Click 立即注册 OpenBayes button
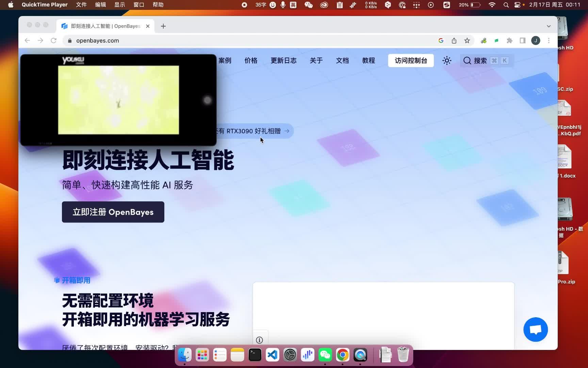This screenshot has width=588, height=368. pos(113,212)
